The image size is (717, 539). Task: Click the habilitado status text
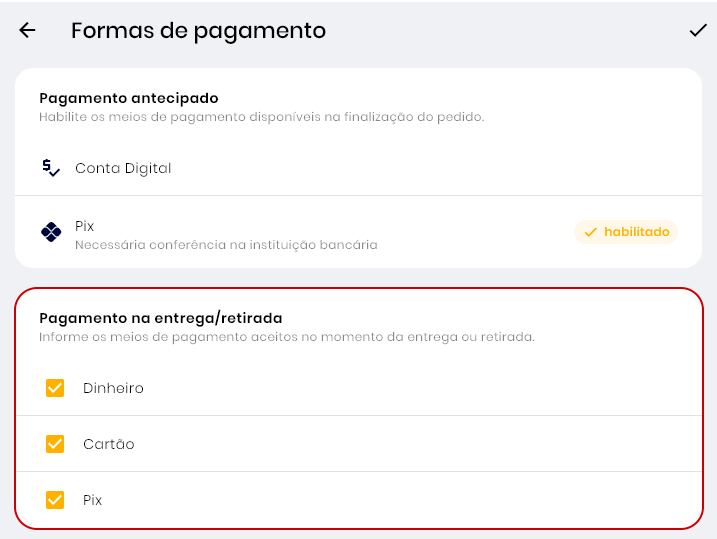click(x=636, y=232)
